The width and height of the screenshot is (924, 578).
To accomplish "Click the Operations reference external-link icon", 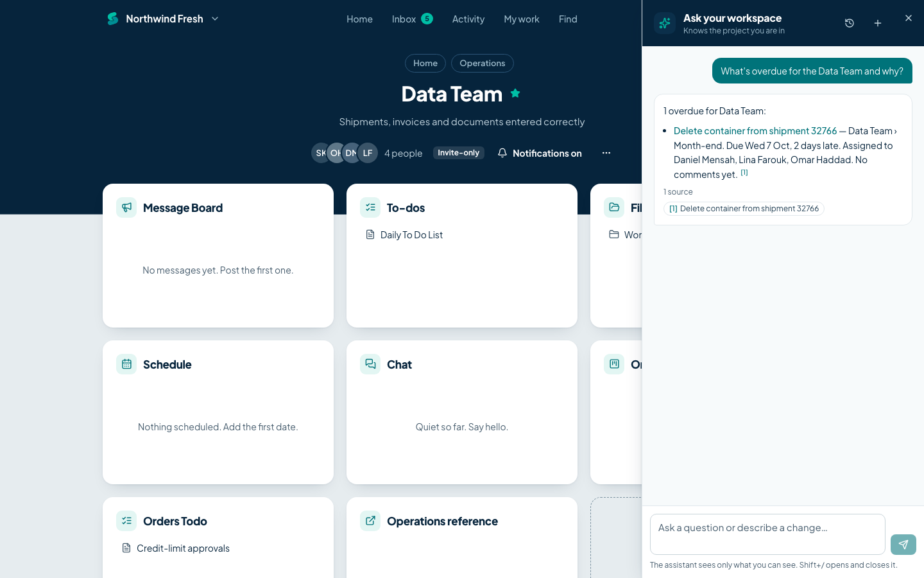I will click(370, 521).
